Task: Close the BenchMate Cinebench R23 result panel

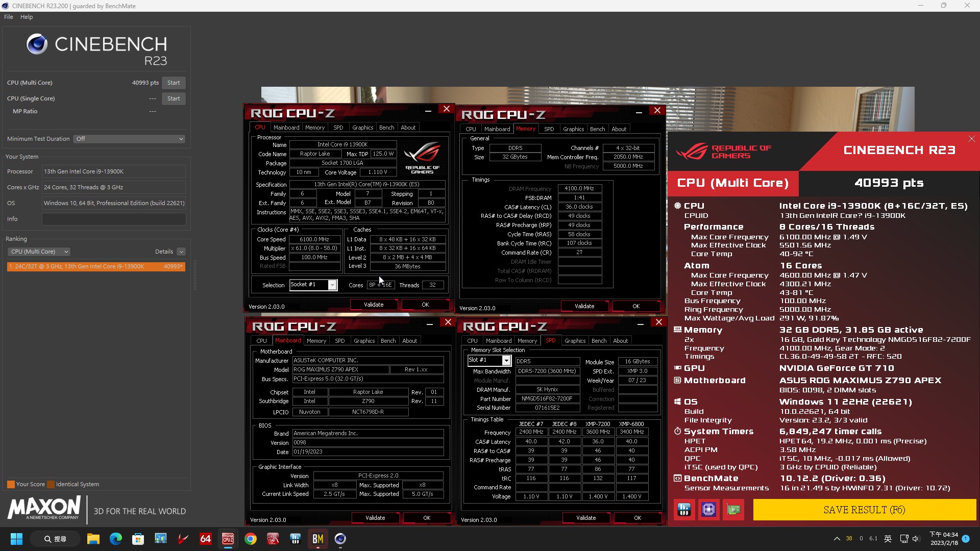Action: point(971,139)
